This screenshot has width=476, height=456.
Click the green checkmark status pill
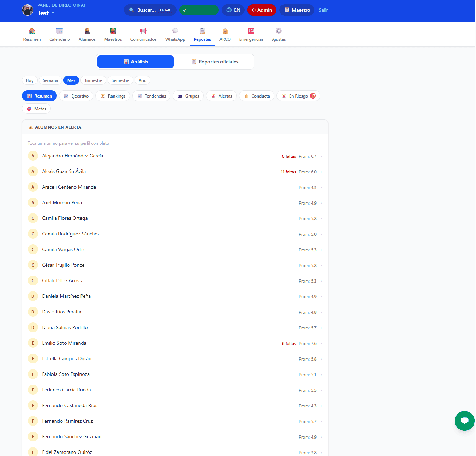tap(199, 10)
